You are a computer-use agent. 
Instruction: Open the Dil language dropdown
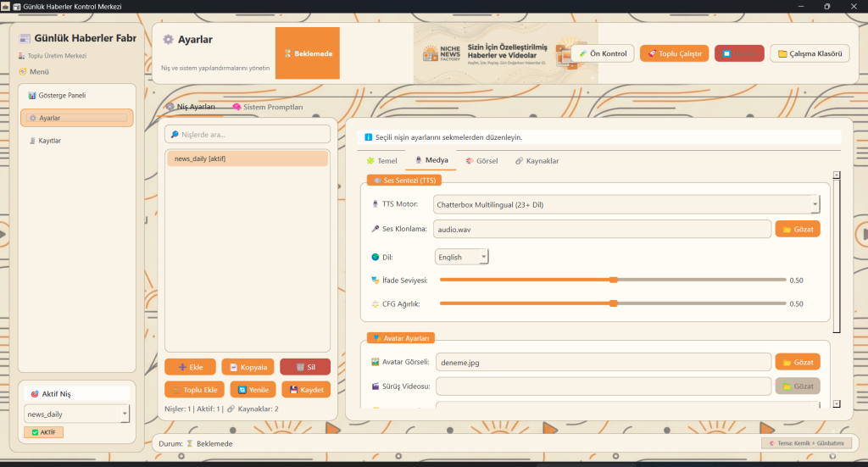pyautogui.click(x=461, y=257)
